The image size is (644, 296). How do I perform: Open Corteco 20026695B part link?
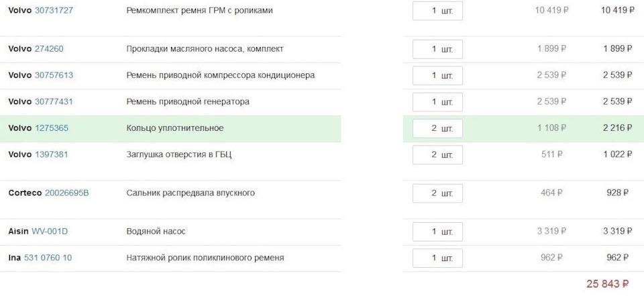tap(66, 193)
